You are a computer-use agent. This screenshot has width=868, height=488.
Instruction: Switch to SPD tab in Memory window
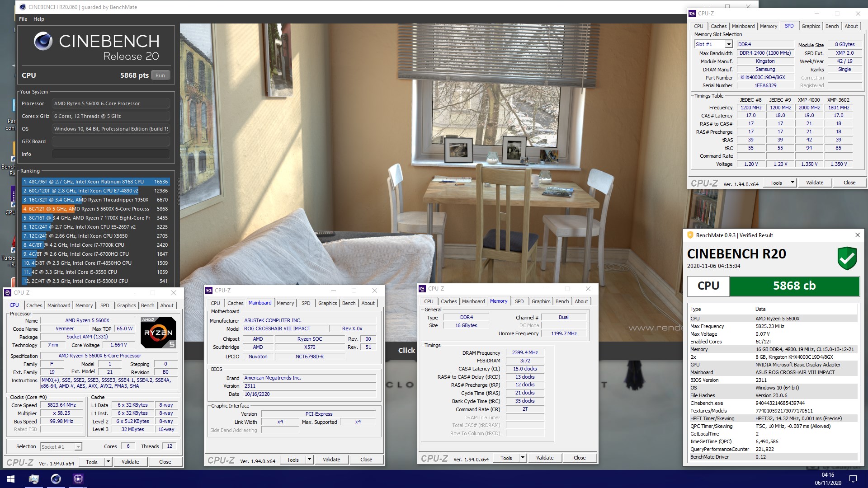[x=519, y=301]
